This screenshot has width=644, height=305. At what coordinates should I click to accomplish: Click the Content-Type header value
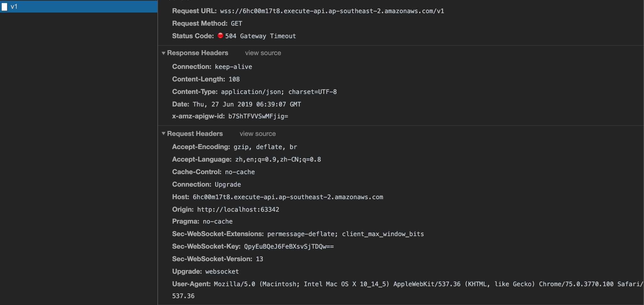point(278,91)
